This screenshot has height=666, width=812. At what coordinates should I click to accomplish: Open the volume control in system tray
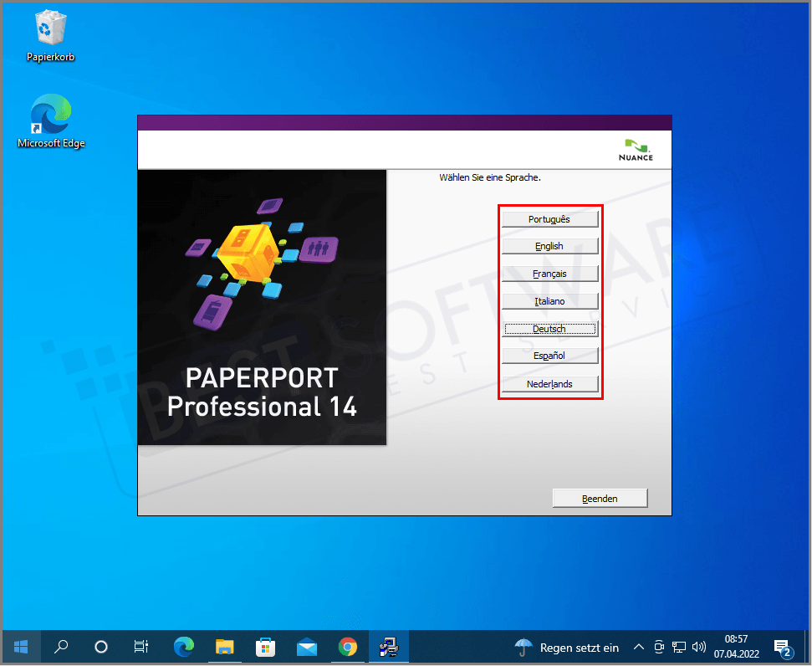pyautogui.click(x=699, y=646)
